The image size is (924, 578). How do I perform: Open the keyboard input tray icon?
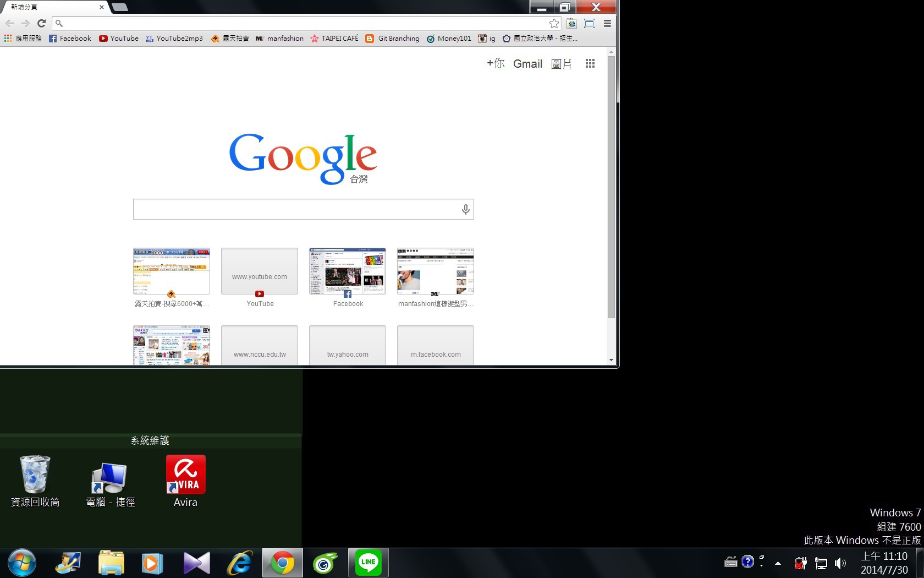[x=730, y=562]
